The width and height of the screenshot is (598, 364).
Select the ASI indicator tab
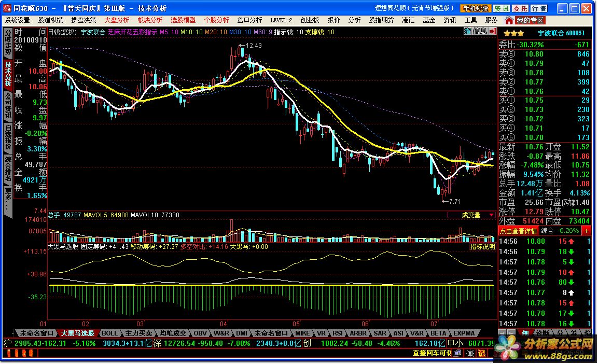[398, 333]
